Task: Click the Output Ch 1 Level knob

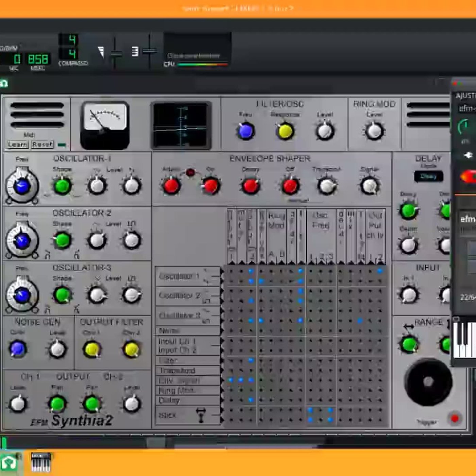Action: tap(18, 404)
